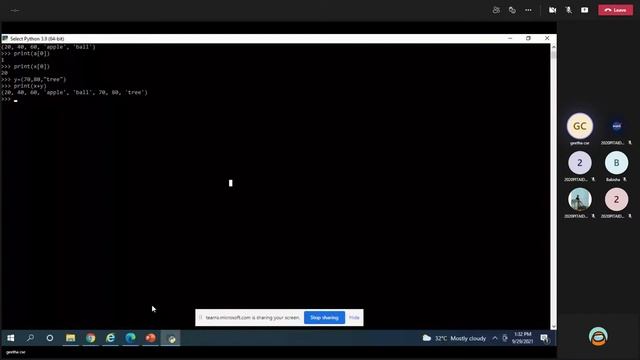640x360 pixels.
Task: Open the Action Center notifications icon
Action: [x=544, y=338]
